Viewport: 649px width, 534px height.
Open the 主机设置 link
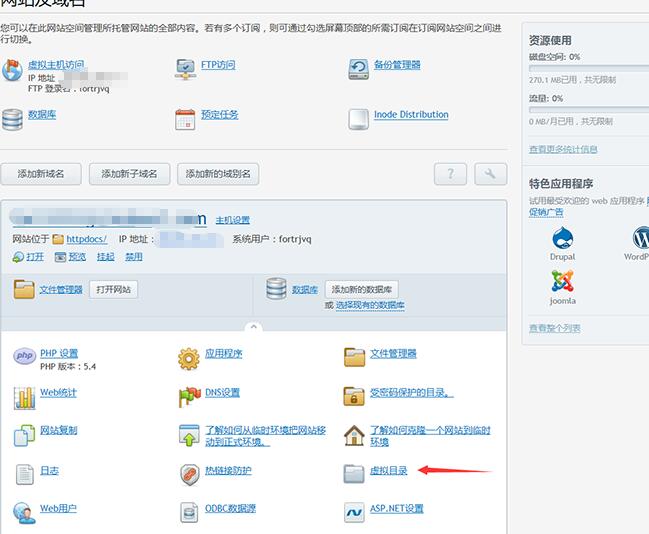pyautogui.click(x=233, y=220)
